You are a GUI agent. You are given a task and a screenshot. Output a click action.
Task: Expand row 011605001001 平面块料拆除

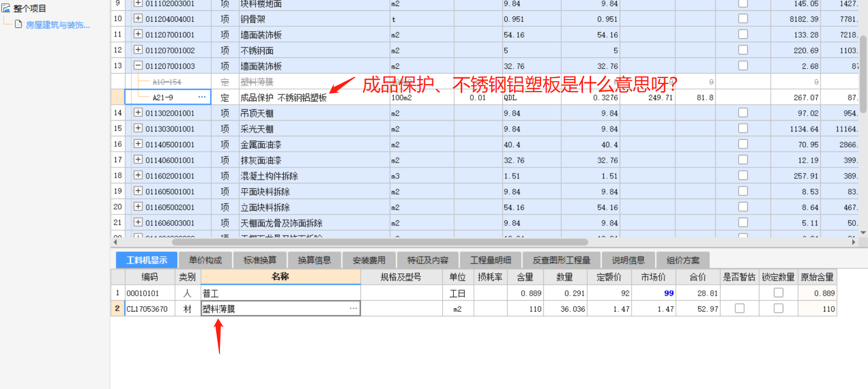(138, 191)
